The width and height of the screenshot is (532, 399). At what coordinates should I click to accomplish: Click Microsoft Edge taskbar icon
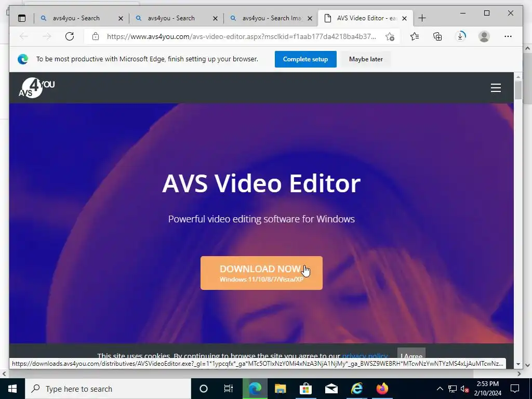click(255, 389)
